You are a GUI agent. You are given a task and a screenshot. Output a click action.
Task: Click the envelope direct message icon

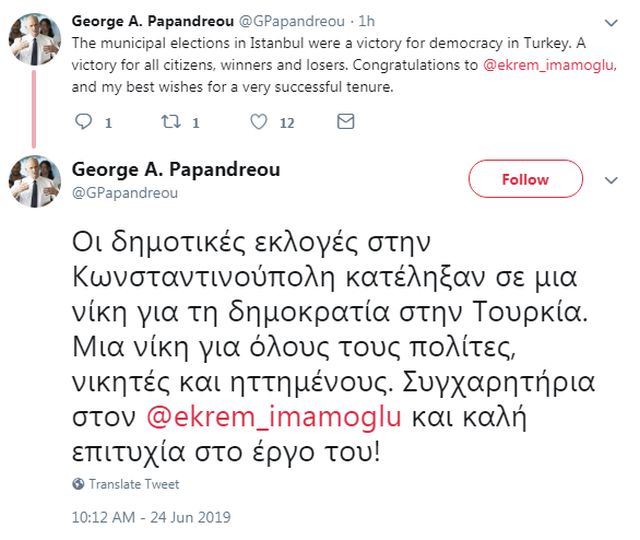(x=346, y=123)
